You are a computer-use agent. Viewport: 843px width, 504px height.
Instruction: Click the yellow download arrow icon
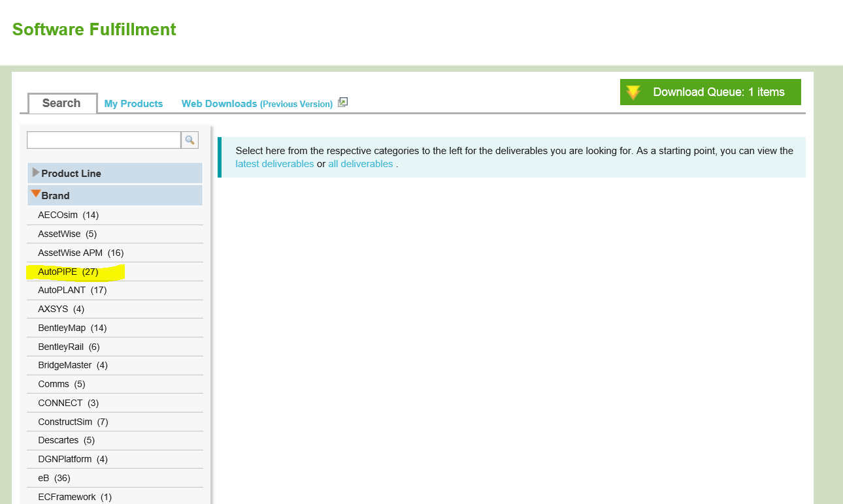tap(633, 92)
